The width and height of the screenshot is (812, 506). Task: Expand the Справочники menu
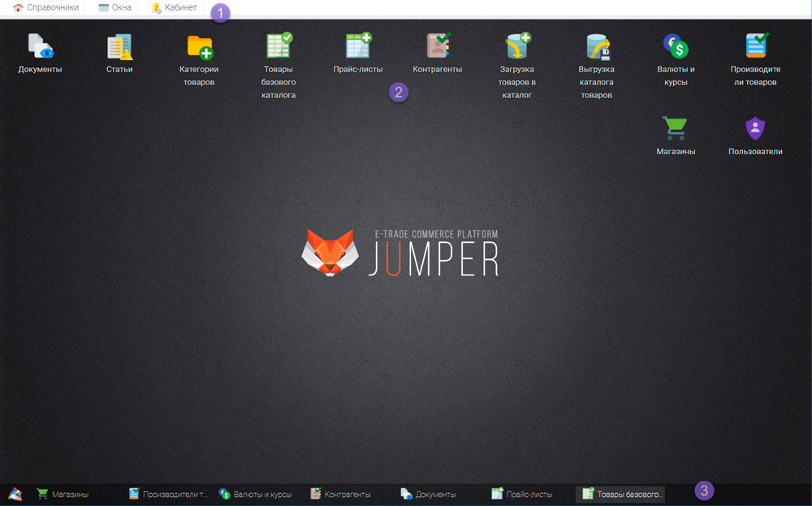(45, 7)
